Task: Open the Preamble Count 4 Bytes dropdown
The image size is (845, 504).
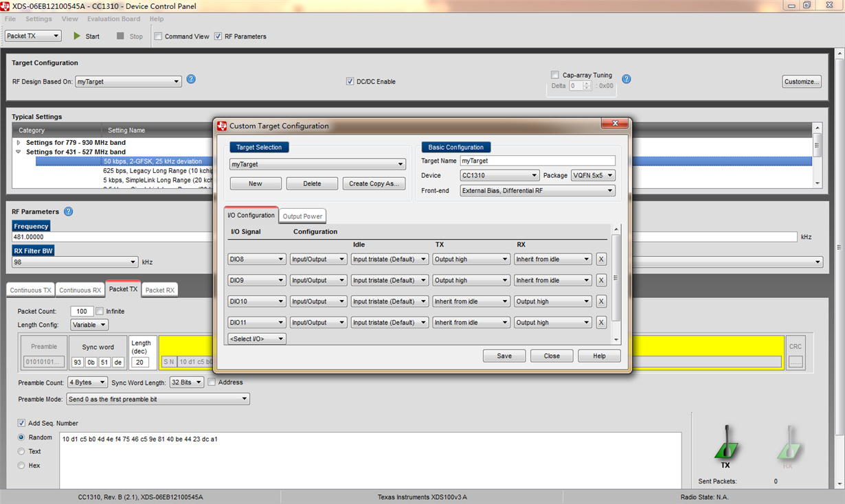Action: point(87,382)
